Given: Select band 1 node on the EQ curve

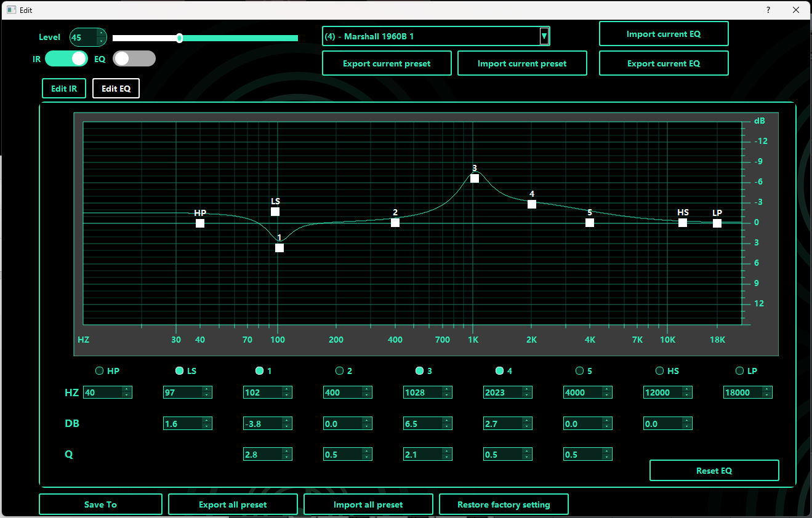Looking at the screenshot, I should click(279, 248).
